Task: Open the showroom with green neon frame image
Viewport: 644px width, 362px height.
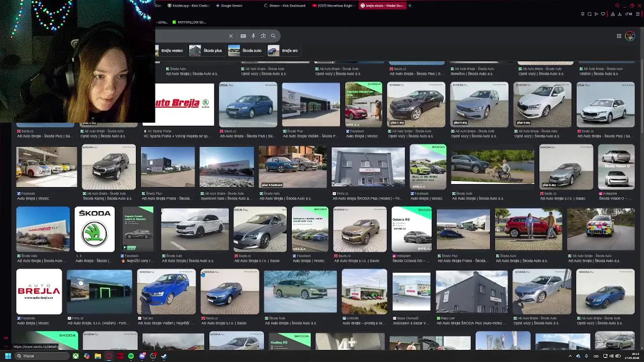Action: 99,292
